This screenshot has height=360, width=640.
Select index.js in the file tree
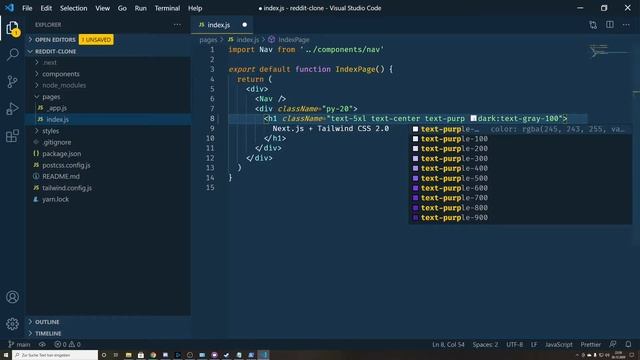(x=108, y=119)
